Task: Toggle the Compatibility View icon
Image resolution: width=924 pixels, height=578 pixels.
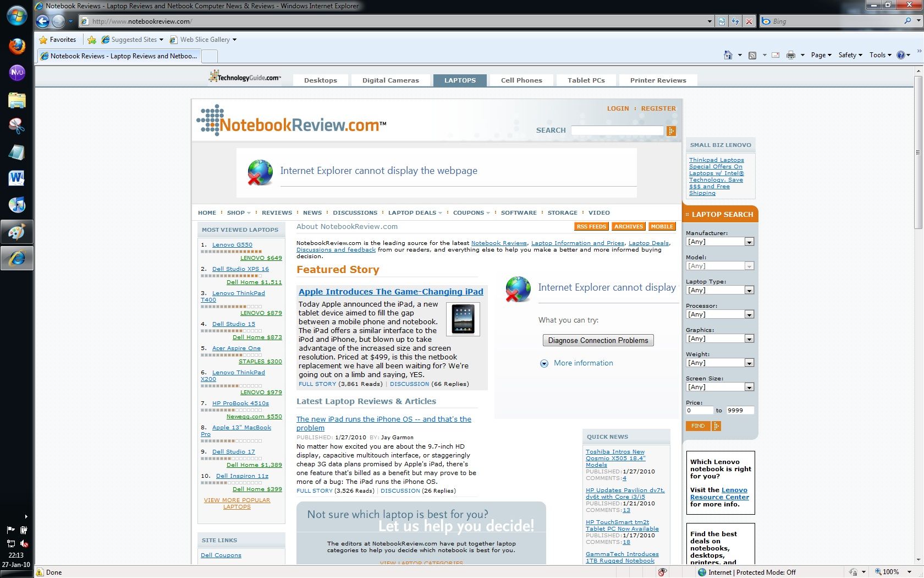Action: click(722, 21)
